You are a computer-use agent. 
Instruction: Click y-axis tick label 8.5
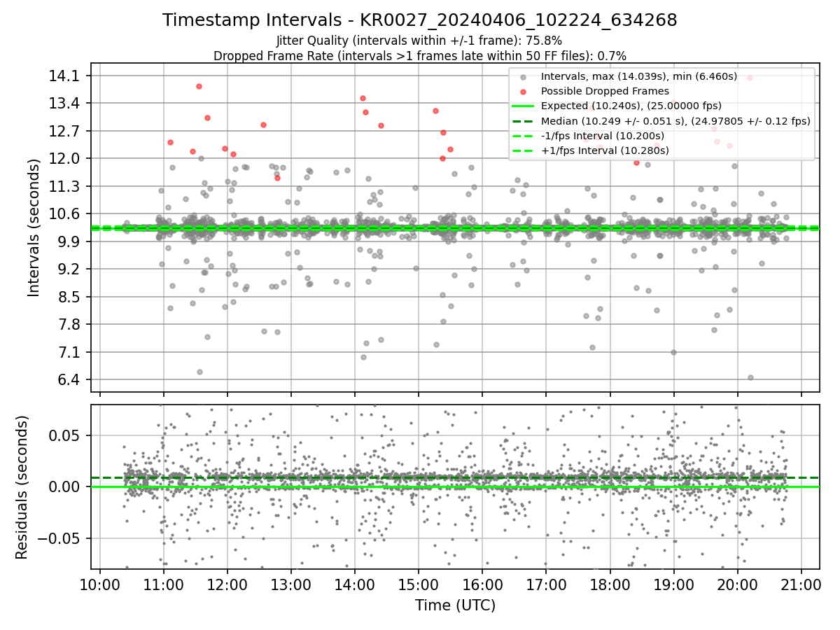pyautogui.click(x=68, y=297)
